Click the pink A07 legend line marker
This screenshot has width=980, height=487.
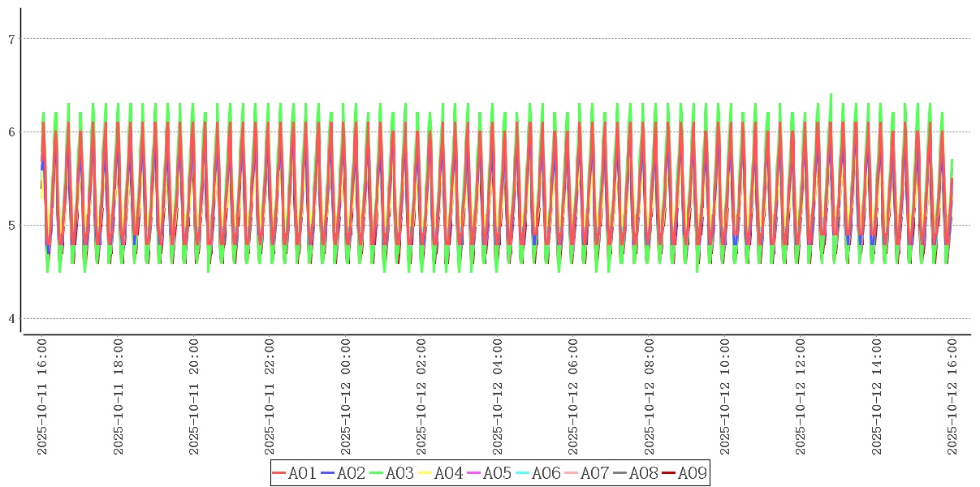click(x=572, y=473)
